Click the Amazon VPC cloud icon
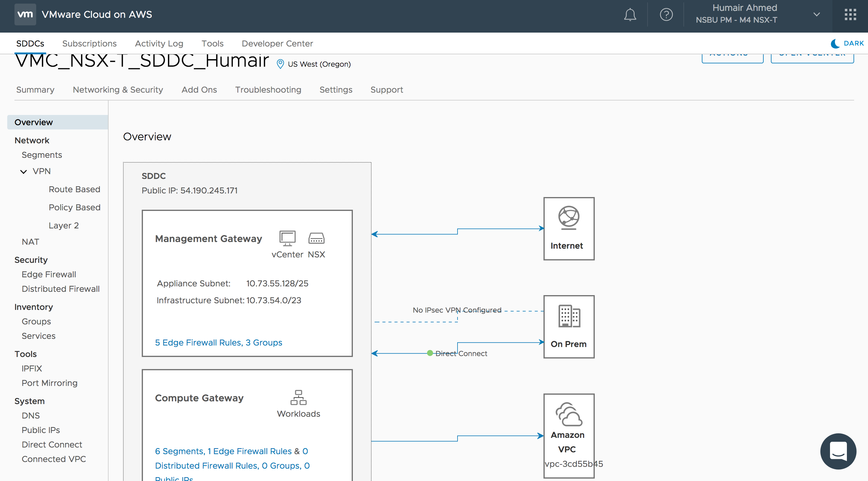The width and height of the screenshot is (868, 481). tap(569, 414)
